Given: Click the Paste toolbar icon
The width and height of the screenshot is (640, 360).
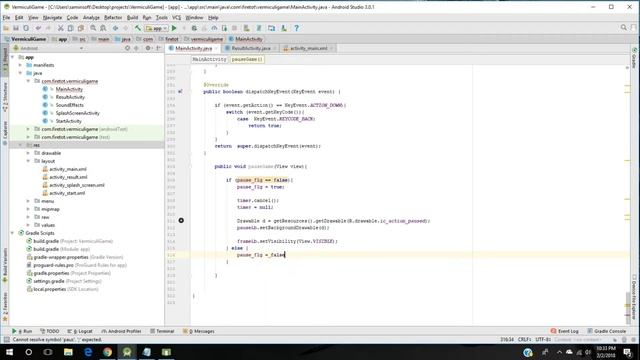Looking at the screenshot, I should 81,28.
